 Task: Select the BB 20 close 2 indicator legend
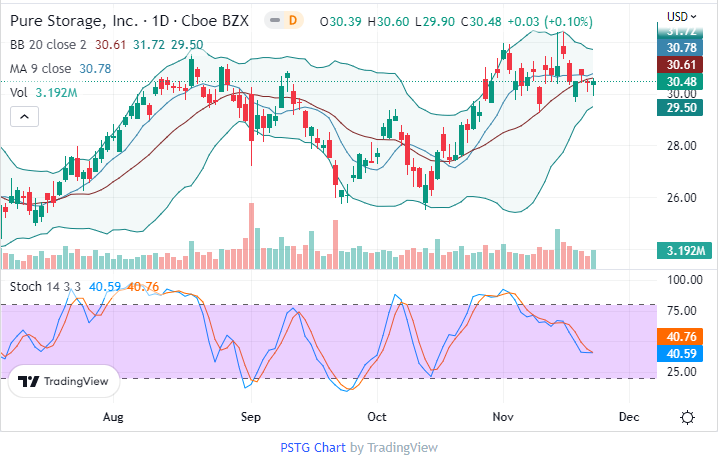click(55, 44)
